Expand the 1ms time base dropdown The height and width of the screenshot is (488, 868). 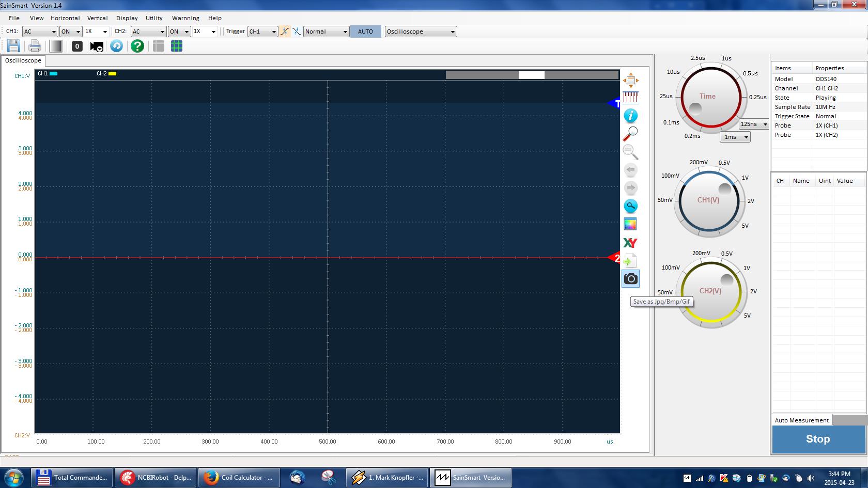coord(735,137)
